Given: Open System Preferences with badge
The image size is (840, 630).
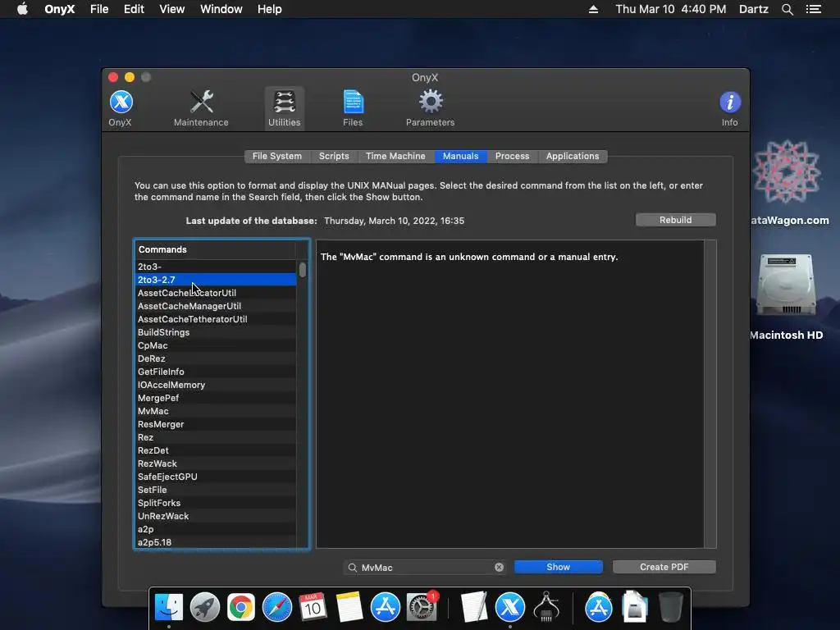Looking at the screenshot, I should pyautogui.click(x=422, y=608).
